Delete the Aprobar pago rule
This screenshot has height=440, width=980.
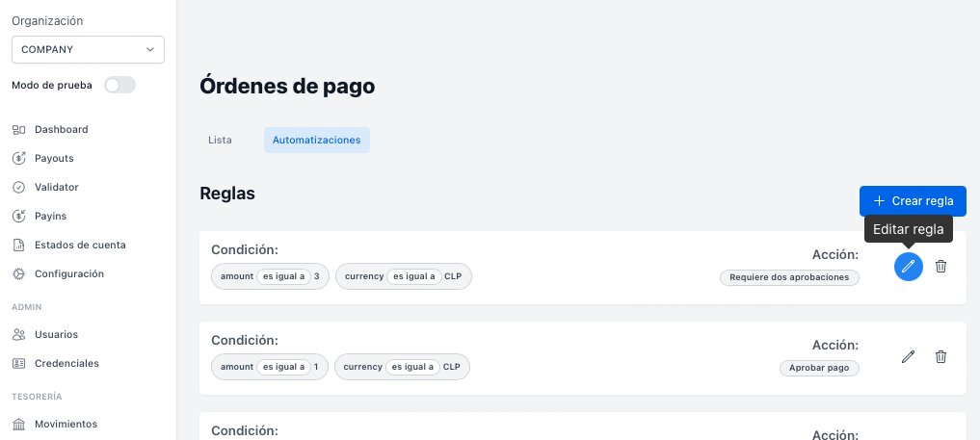coord(940,357)
